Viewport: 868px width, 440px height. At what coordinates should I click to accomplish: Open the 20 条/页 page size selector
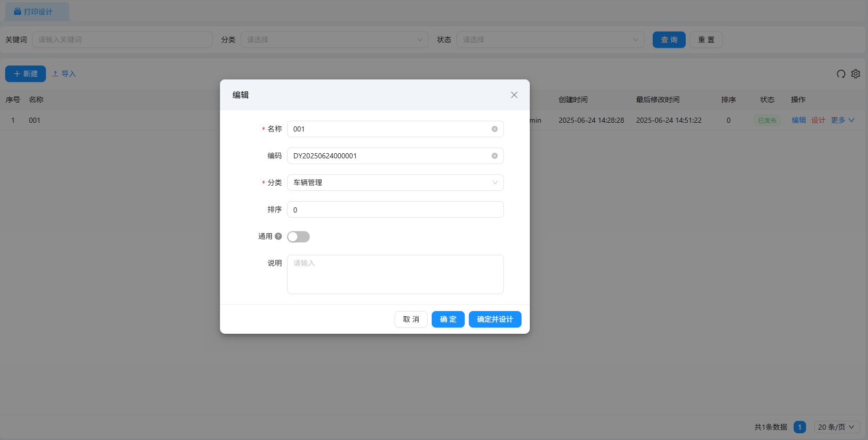click(x=837, y=427)
